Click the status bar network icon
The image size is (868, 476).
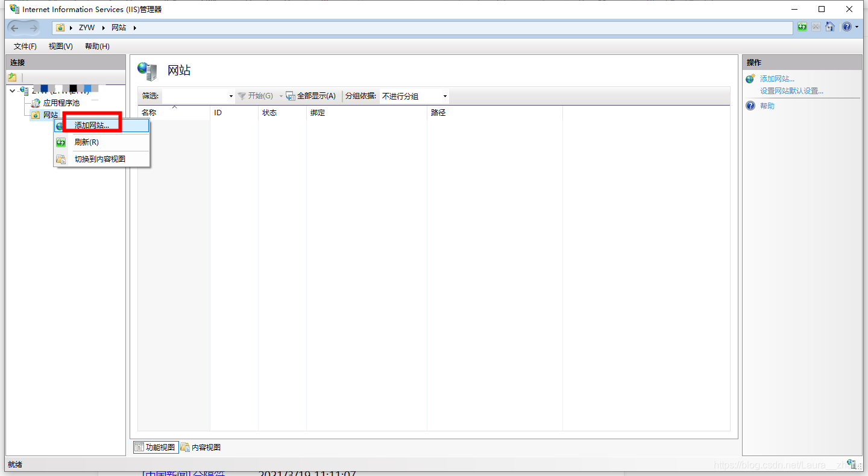tap(851, 463)
